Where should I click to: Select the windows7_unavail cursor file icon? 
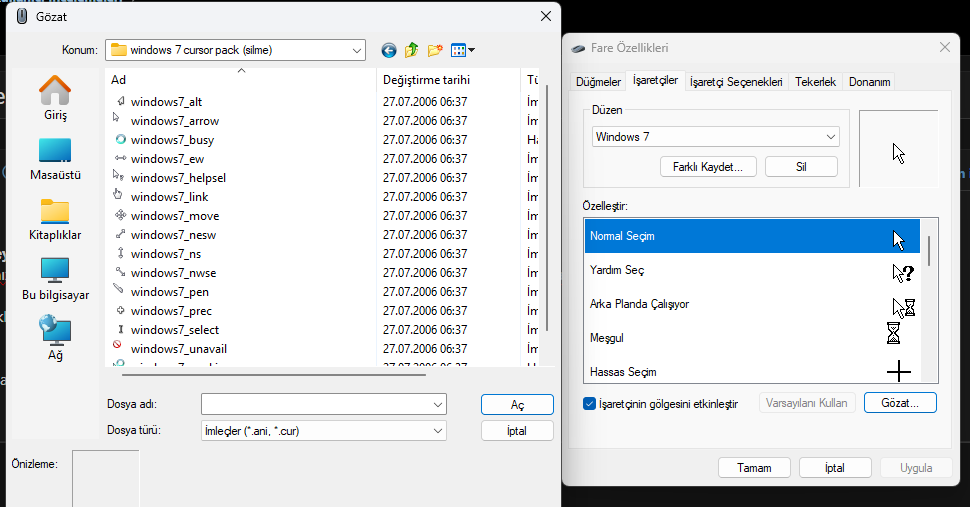[117, 345]
